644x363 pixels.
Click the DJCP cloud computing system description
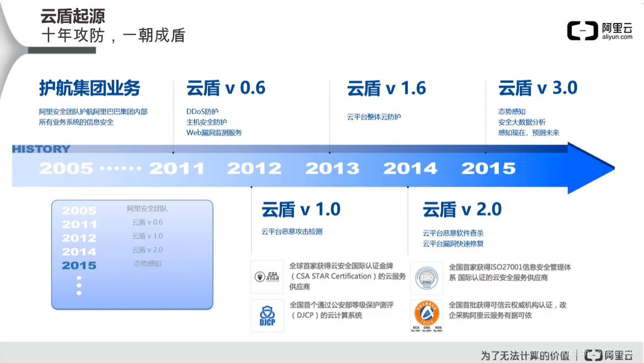342,310
